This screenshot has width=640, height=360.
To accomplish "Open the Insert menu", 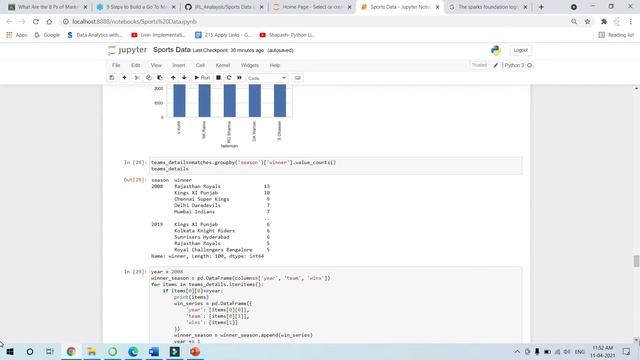I will pos(179,65).
